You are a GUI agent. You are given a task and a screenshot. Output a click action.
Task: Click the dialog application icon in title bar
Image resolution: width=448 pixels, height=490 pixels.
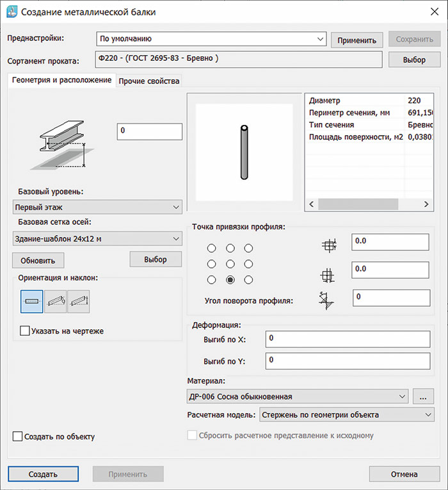pyautogui.click(x=12, y=12)
